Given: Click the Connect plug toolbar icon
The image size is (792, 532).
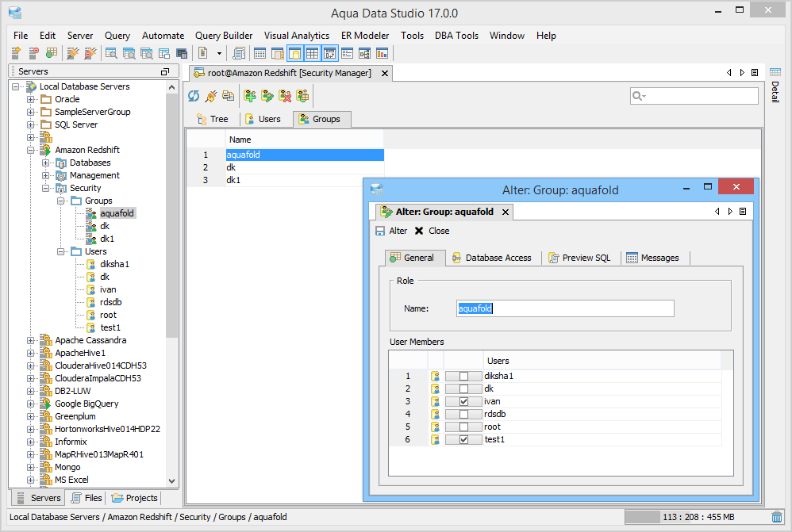Looking at the screenshot, I should [x=73, y=53].
